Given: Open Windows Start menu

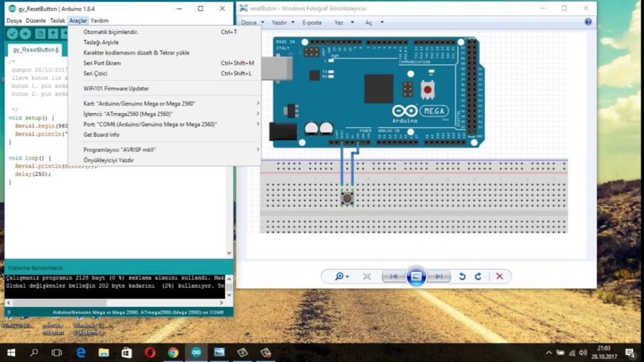Looking at the screenshot, I should coord(11,353).
